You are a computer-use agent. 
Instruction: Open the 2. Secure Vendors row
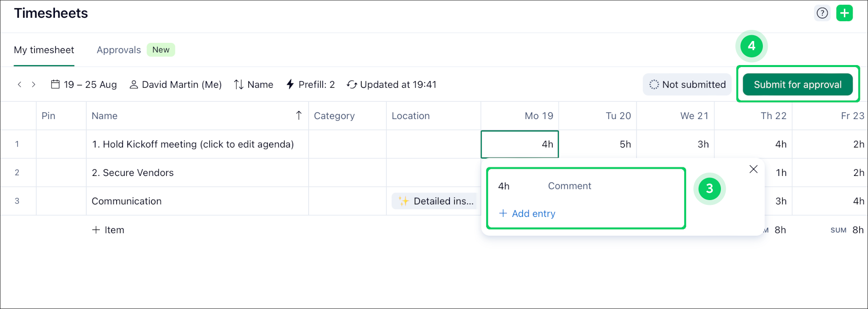tap(133, 173)
